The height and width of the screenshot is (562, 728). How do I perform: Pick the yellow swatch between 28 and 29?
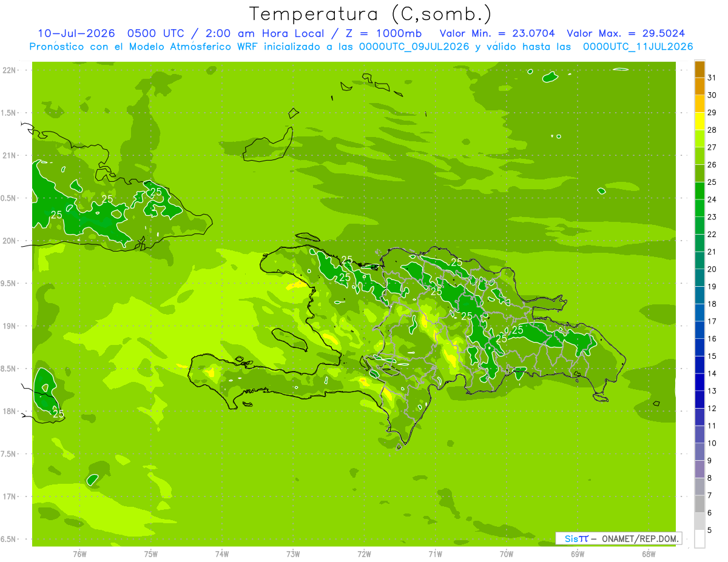pos(699,121)
